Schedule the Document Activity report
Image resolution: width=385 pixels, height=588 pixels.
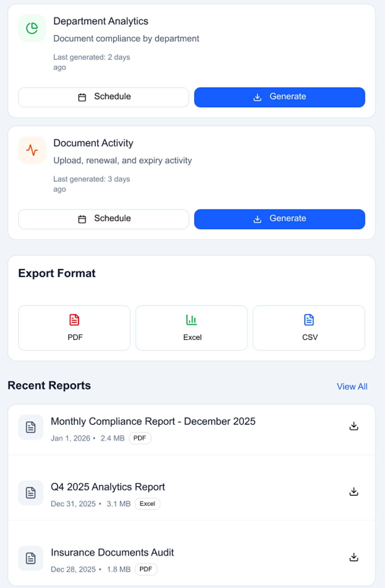point(104,219)
